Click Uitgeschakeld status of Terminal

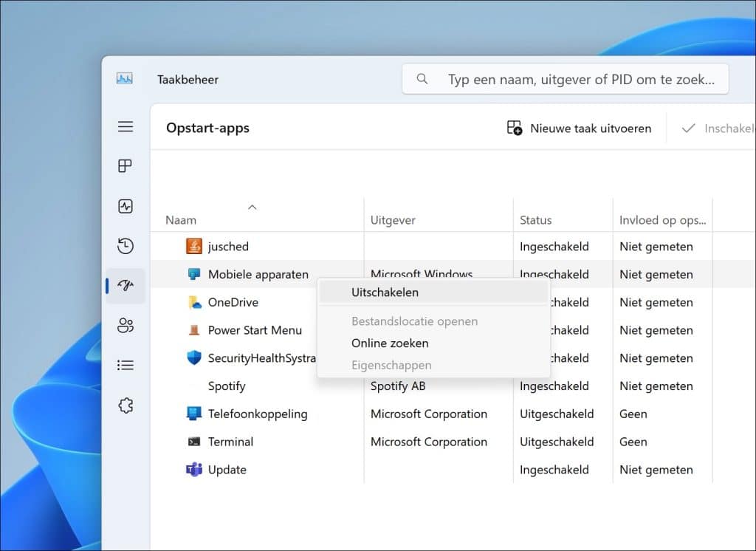(557, 442)
